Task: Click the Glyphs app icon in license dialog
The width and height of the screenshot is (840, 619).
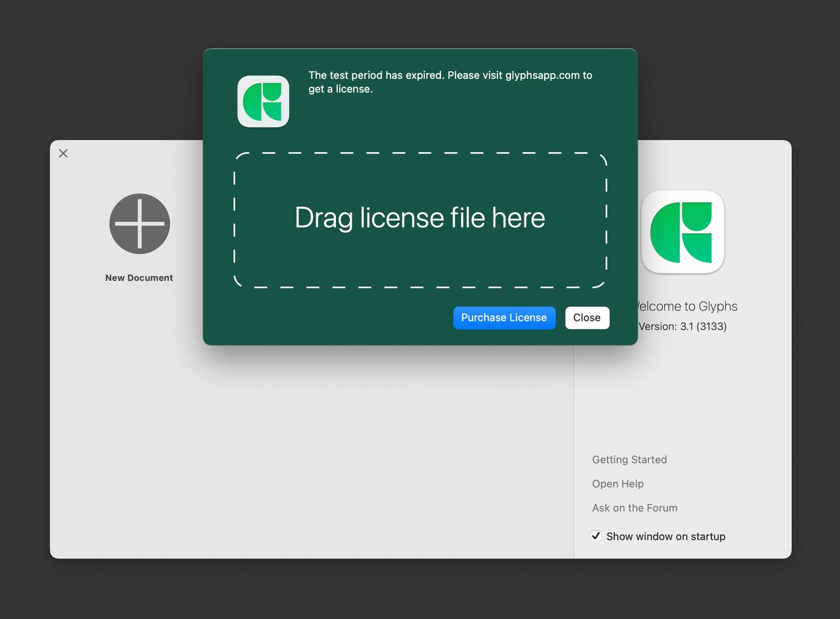Action: pyautogui.click(x=263, y=101)
